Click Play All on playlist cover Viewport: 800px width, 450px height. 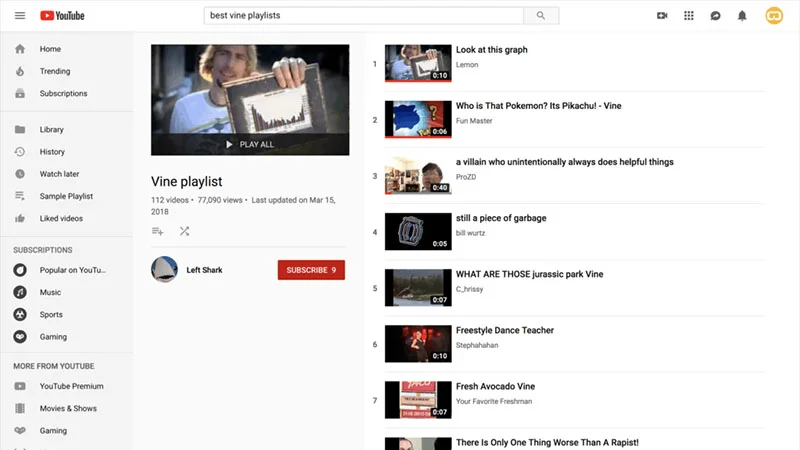click(x=250, y=144)
